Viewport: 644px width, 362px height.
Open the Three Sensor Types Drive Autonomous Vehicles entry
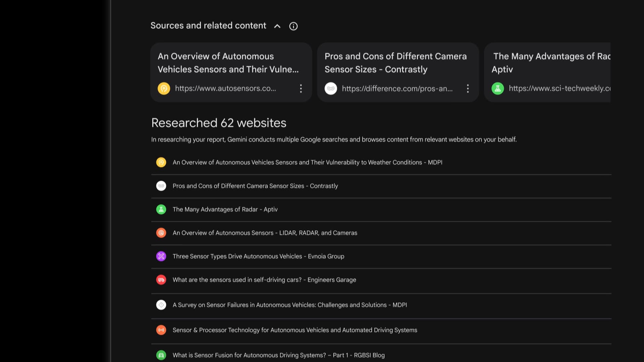coord(258,256)
